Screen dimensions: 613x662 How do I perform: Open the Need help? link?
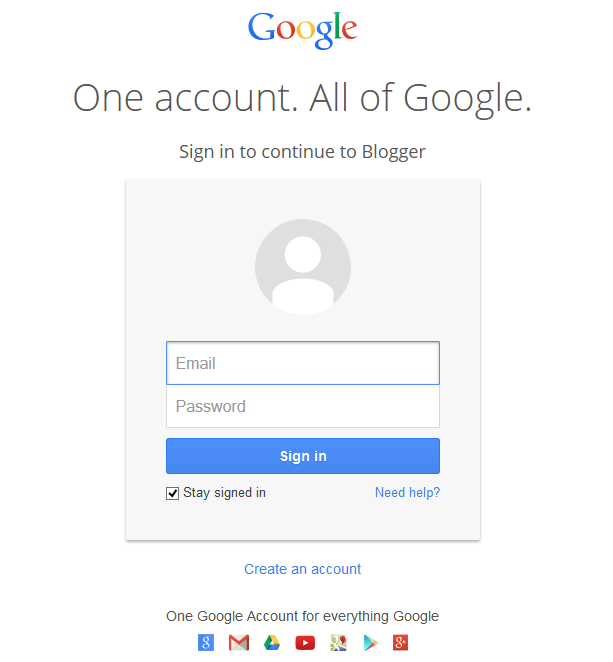[407, 492]
